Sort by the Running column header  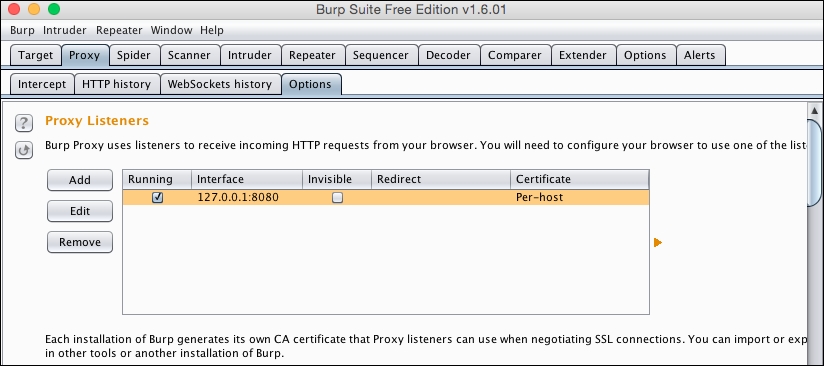coord(157,179)
